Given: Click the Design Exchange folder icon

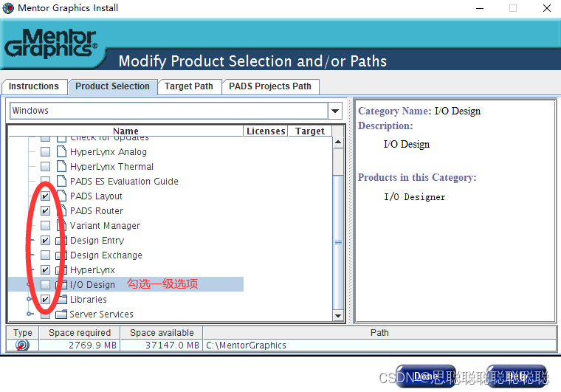Looking at the screenshot, I should (x=61, y=255).
